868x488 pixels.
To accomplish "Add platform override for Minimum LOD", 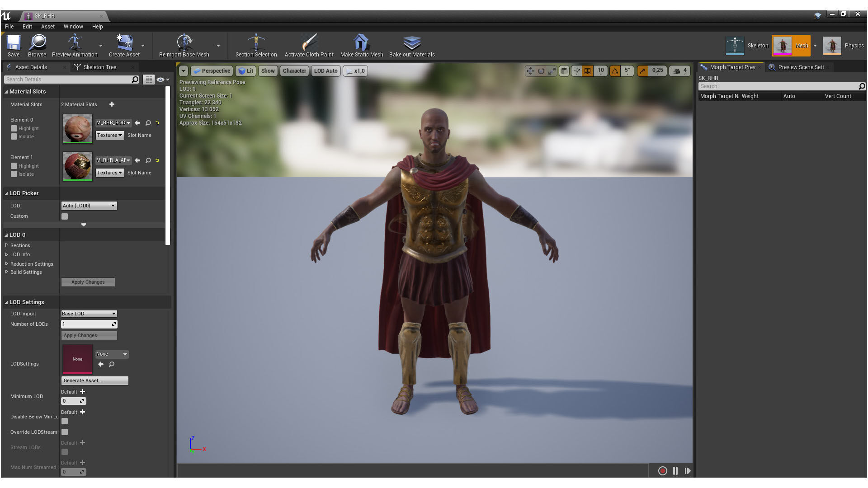I will (x=82, y=392).
